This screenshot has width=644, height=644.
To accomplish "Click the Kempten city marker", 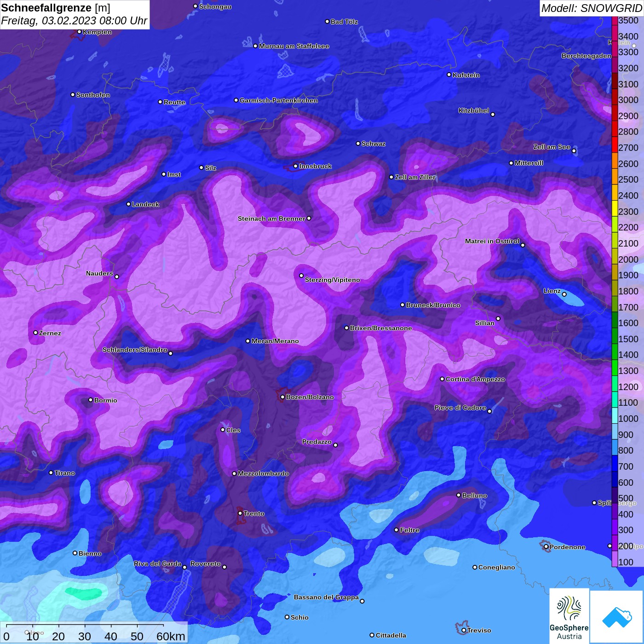I will pos(79,32).
